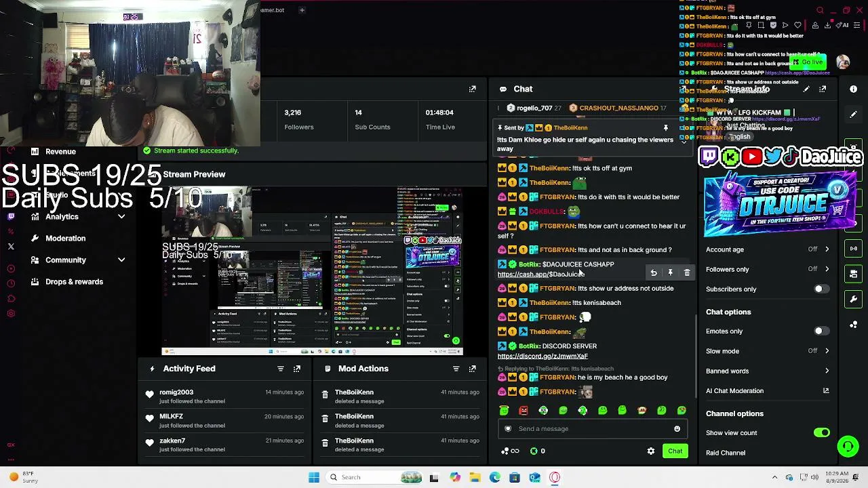Pop out the Activity Feed panel
Image resolution: width=868 pixels, height=488 pixels.
(297, 369)
